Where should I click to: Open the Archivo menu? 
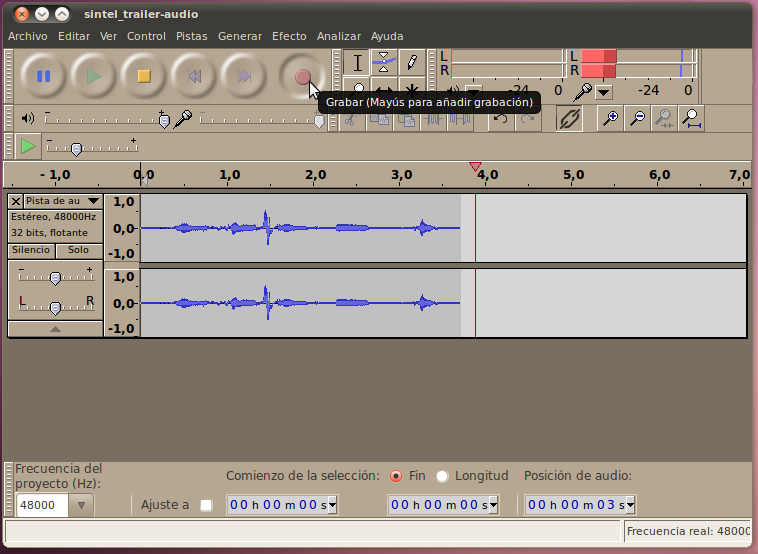coord(28,36)
